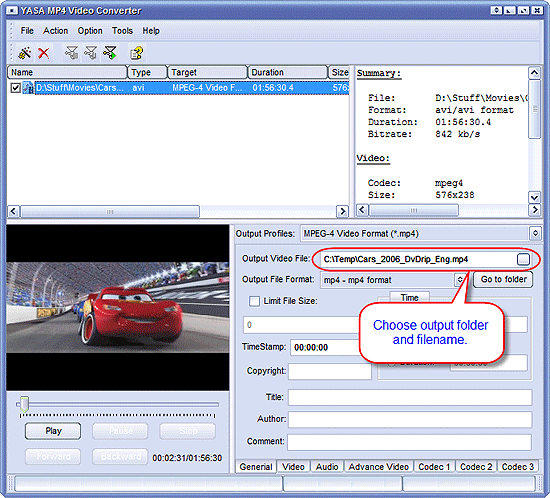Click the app icon in the title bar
This screenshot has width=550, height=498.
(12, 11)
